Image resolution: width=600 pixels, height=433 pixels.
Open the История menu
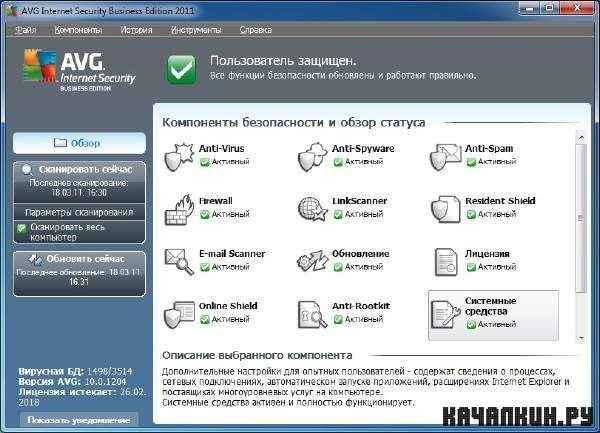[x=136, y=30]
